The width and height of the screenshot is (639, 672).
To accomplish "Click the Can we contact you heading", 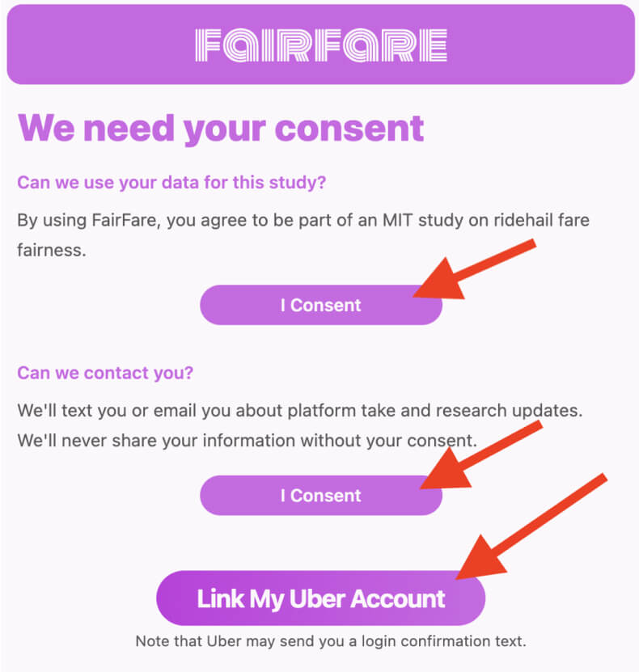I will [105, 373].
